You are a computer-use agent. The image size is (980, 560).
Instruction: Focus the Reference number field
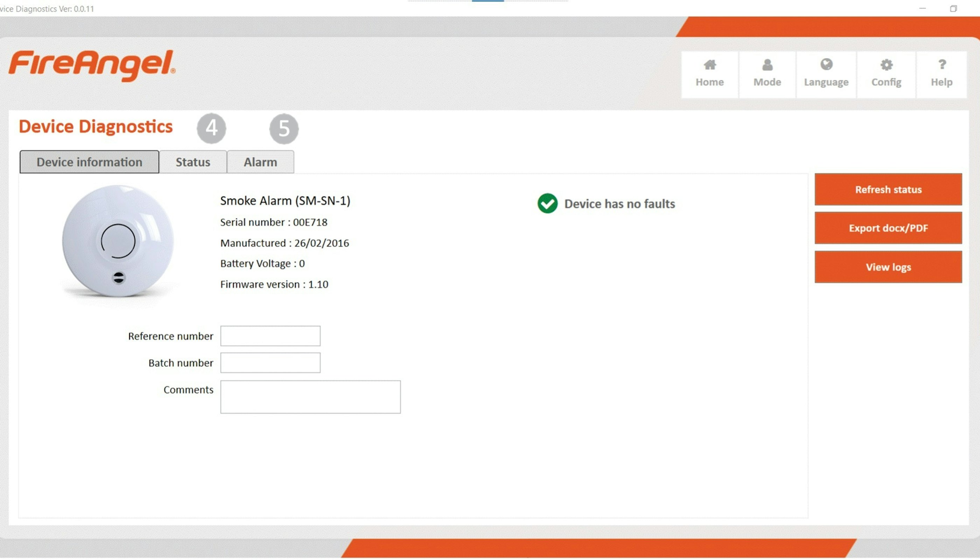(270, 336)
